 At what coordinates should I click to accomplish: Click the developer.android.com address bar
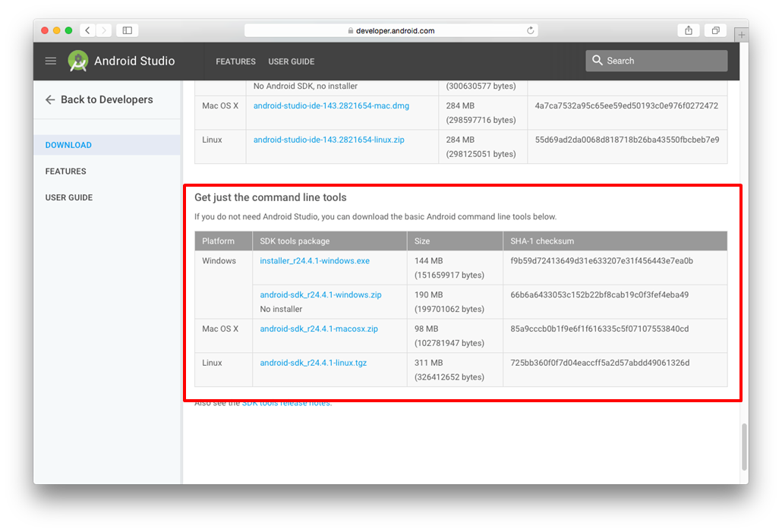click(391, 30)
